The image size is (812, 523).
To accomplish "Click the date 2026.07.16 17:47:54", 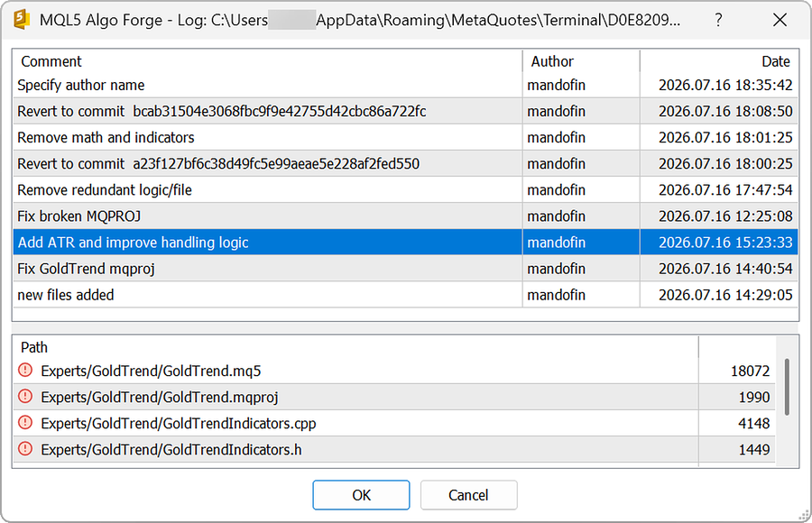I will coord(725,190).
